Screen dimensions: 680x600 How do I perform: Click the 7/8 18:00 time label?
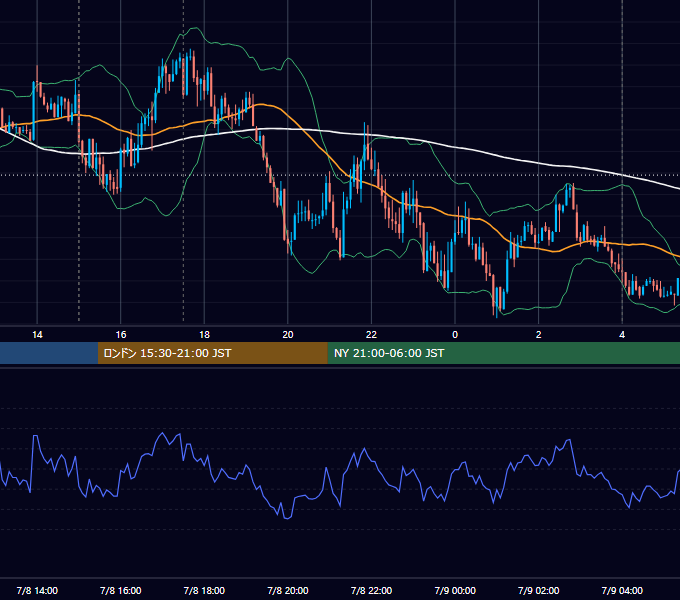(204, 590)
